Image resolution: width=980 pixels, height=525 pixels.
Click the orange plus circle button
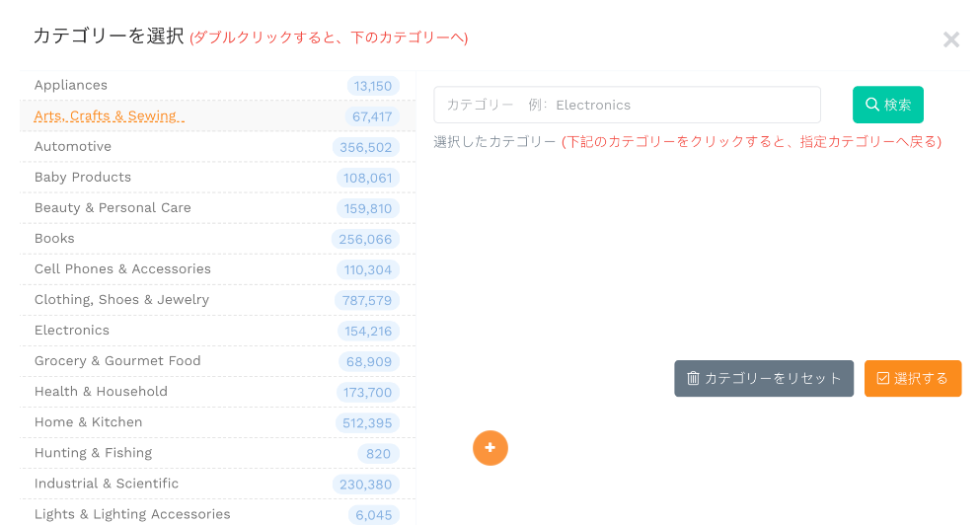pos(490,448)
